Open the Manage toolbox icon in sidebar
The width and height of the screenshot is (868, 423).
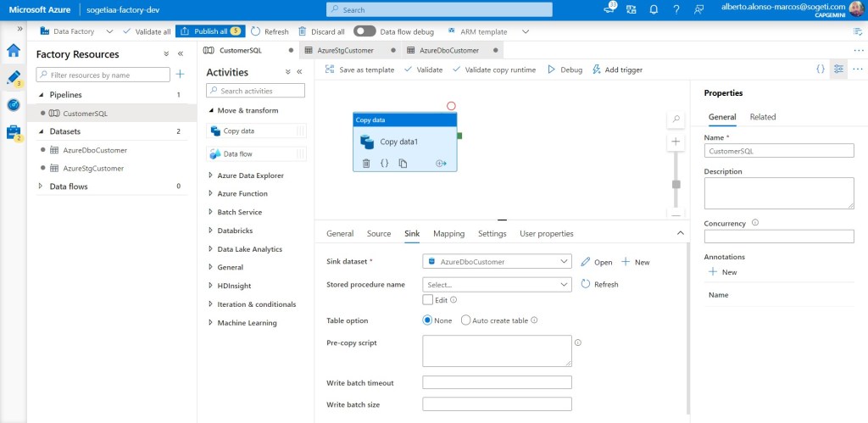pyautogui.click(x=14, y=132)
